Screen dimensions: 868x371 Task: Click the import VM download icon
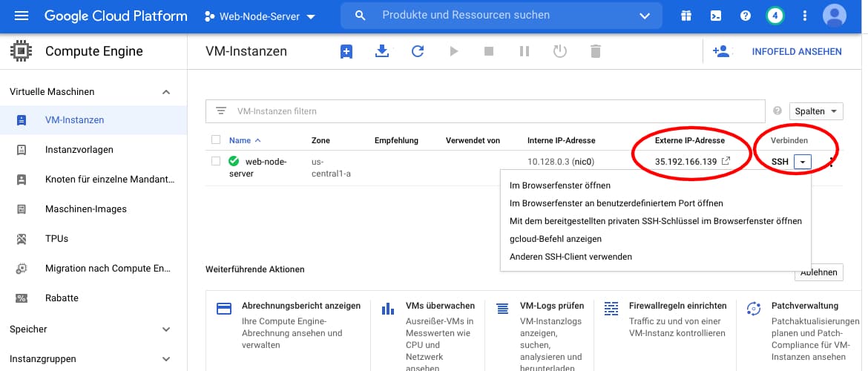tap(382, 51)
